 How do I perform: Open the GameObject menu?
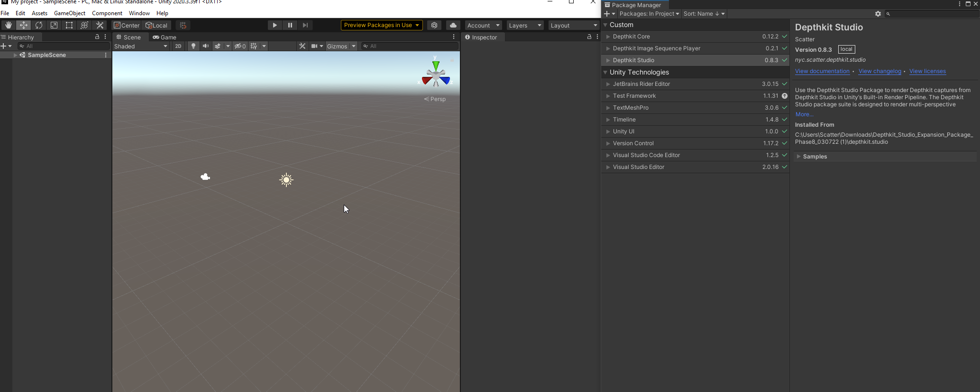tap(69, 13)
